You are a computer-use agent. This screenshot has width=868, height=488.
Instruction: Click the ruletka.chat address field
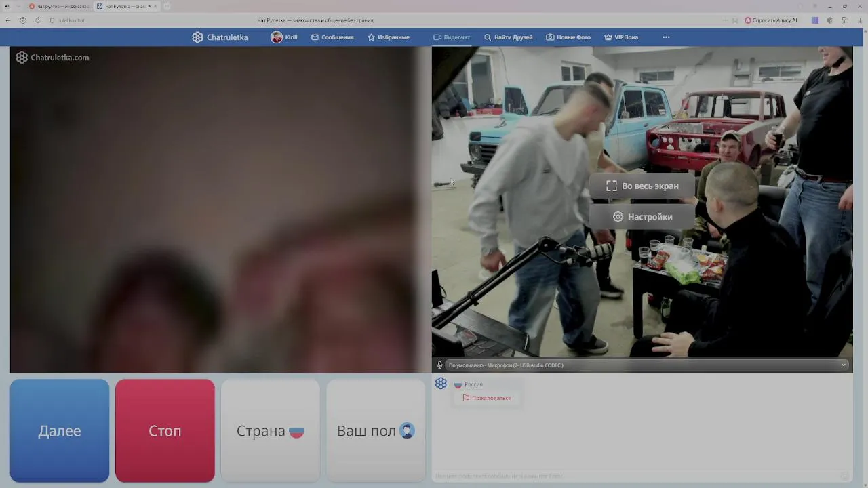pyautogui.click(x=71, y=20)
